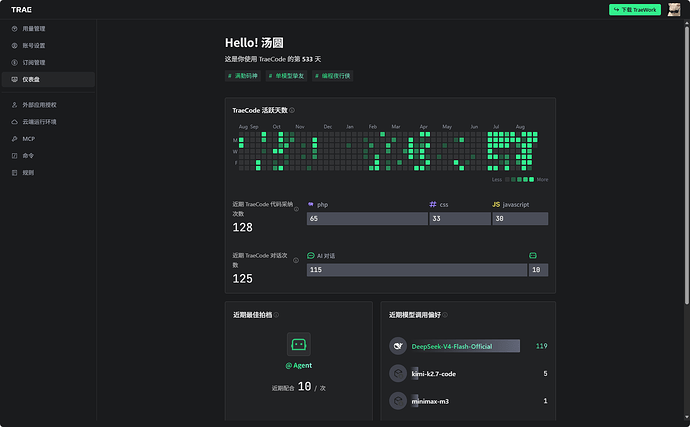The width and height of the screenshot is (690, 427).
Task: Click the 533 day count
Action: coord(307,59)
